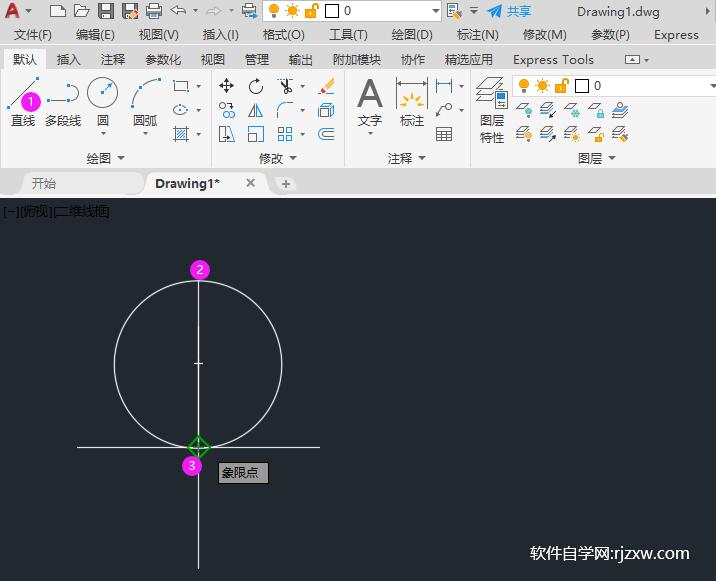This screenshot has height=581, width=716.
Task: Open the layer dropdown in quick access toolbar
Action: point(435,11)
